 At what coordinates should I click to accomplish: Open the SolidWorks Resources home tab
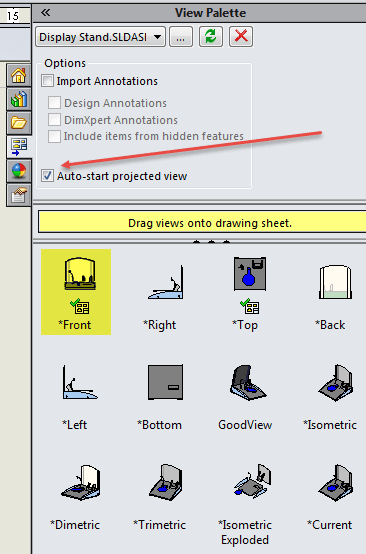pyautogui.click(x=19, y=75)
